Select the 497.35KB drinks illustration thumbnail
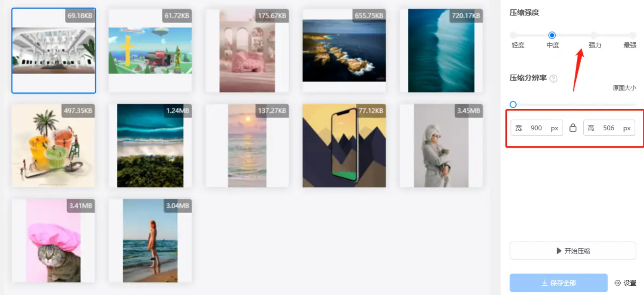 [54, 145]
